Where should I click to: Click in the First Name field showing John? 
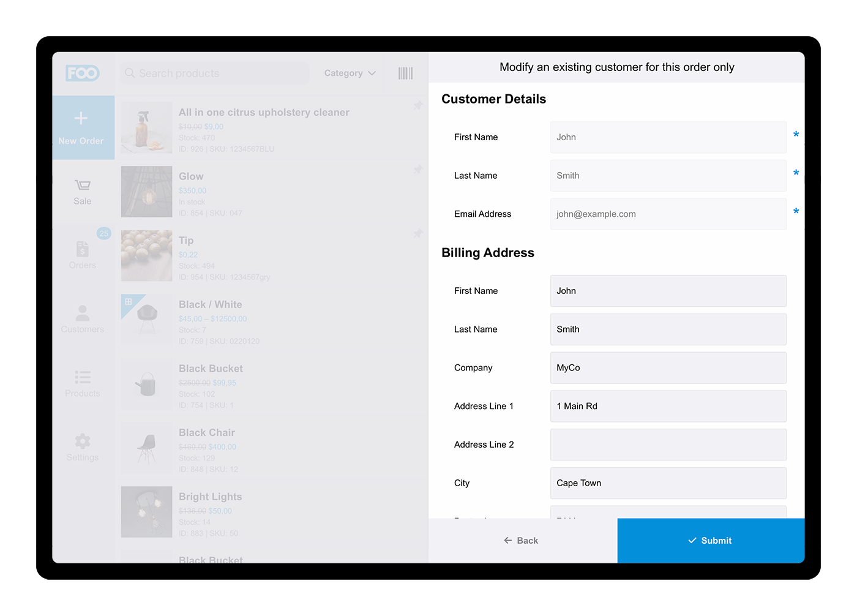coord(668,137)
